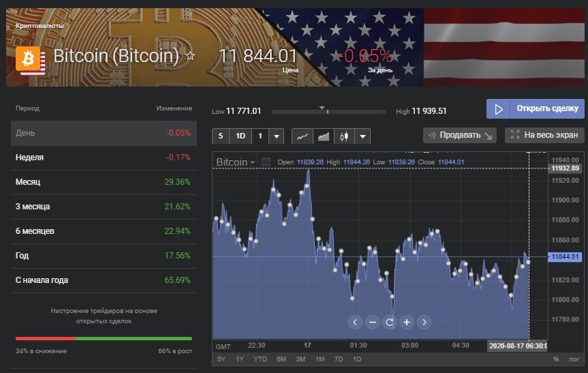The height and width of the screenshot is (373, 588).
Task: Select the YTD time range tab
Action: click(x=260, y=359)
